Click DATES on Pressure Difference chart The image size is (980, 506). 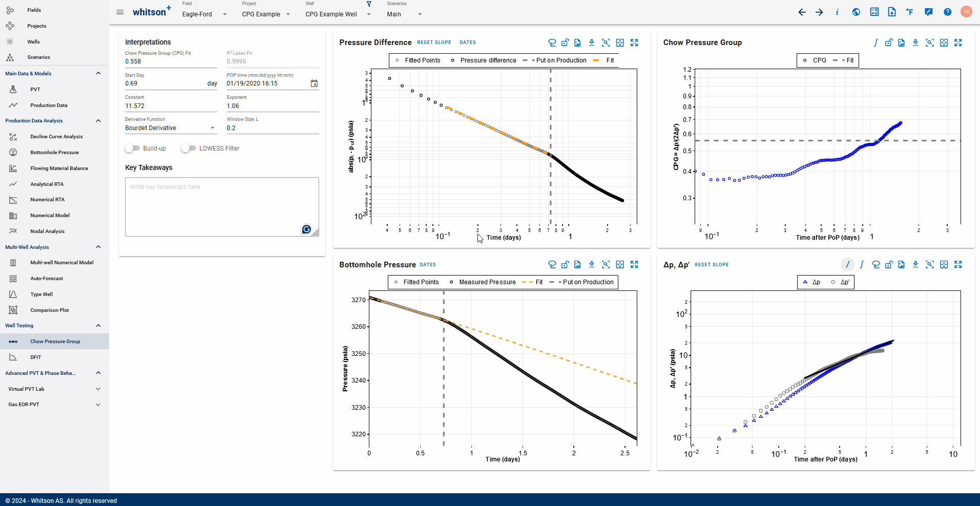click(x=468, y=43)
